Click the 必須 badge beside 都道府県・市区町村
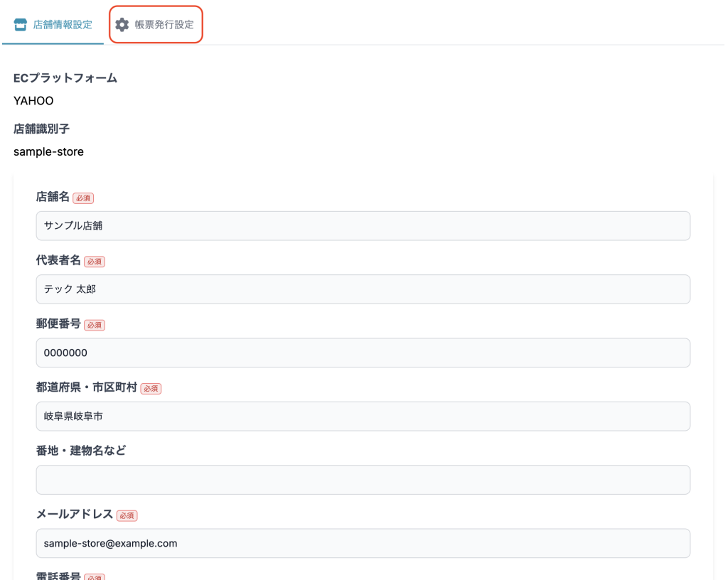The height and width of the screenshot is (580, 728). 151,389
